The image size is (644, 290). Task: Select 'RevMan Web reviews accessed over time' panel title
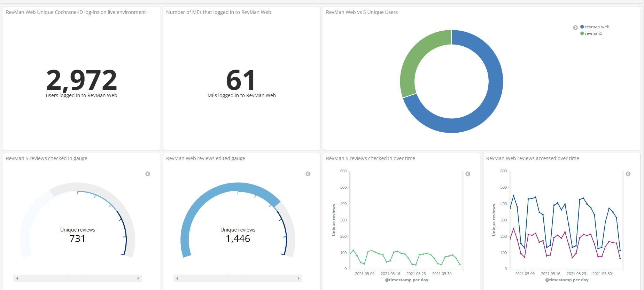[x=532, y=158]
